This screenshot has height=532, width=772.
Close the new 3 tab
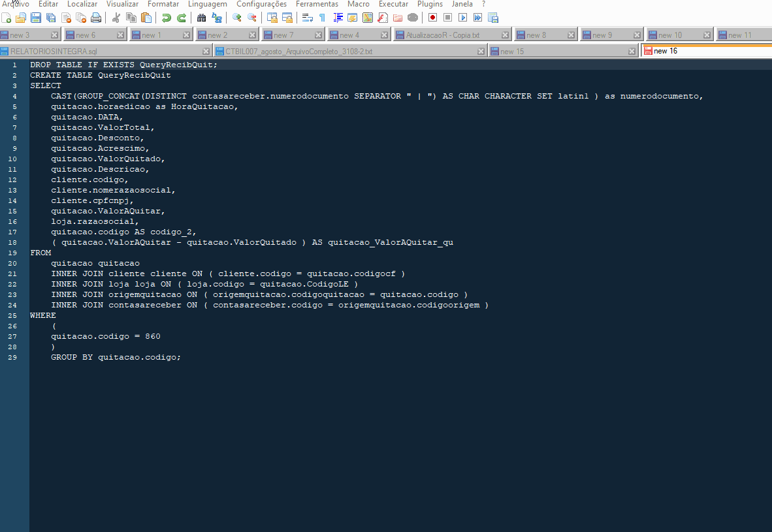pos(55,35)
